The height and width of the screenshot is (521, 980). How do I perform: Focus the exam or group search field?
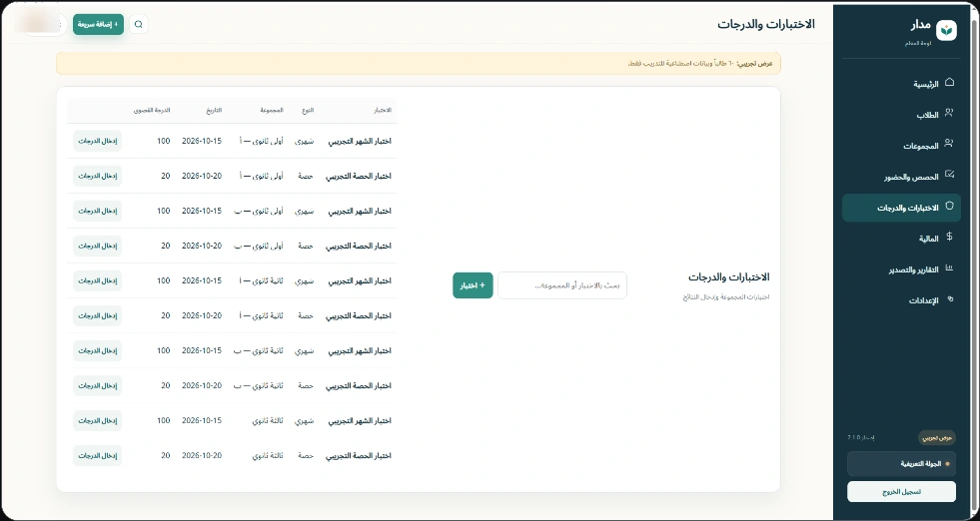point(562,285)
